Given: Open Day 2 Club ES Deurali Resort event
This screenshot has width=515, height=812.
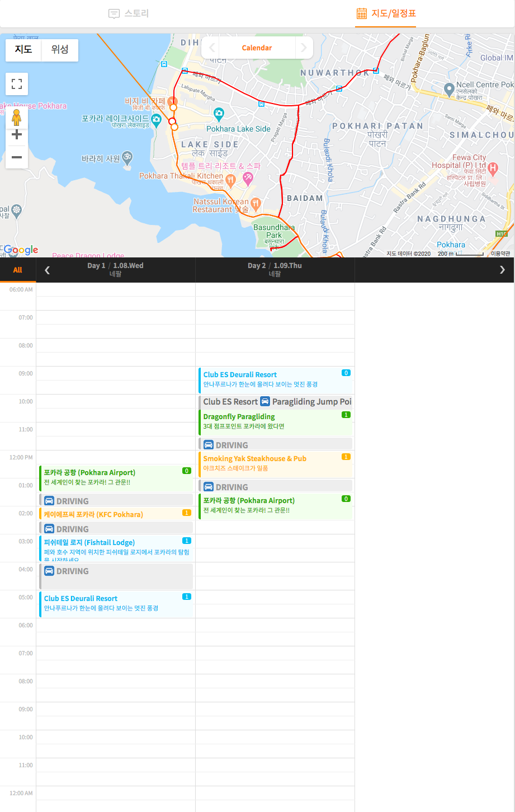Looking at the screenshot, I should pos(276,380).
